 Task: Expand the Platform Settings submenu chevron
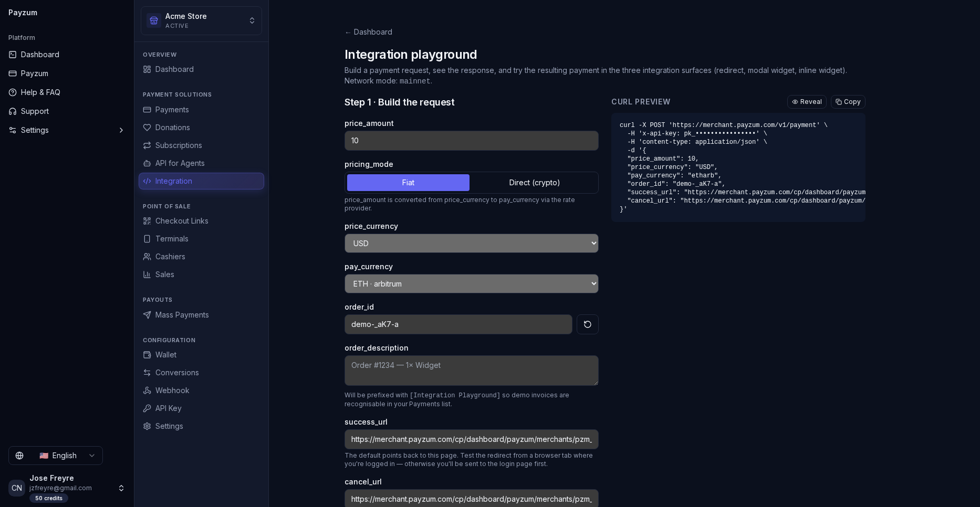pos(121,130)
